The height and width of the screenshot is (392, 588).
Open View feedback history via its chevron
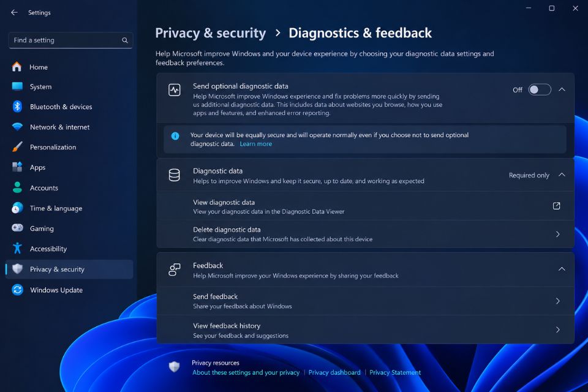pyautogui.click(x=558, y=330)
